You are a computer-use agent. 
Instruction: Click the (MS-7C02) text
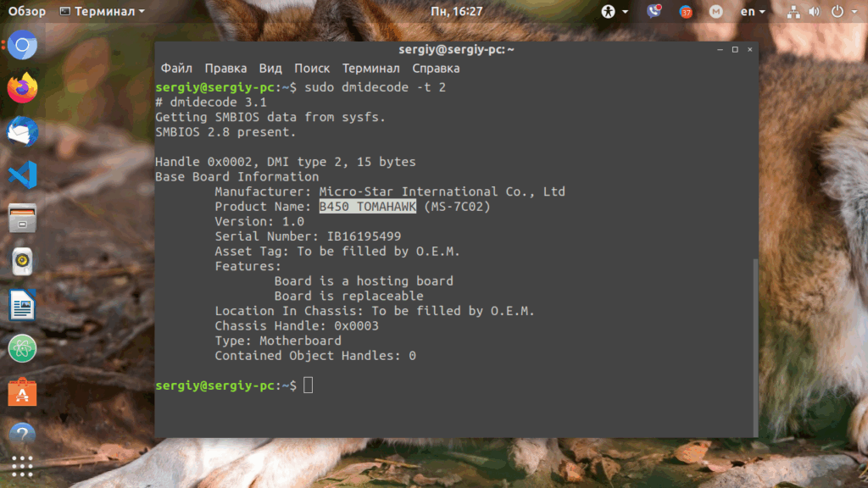coord(457,207)
